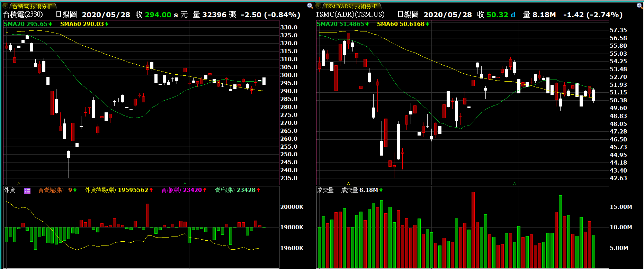The width and height of the screenshot is (644, 269).
Task: Click the change value -1.42 (-2.74%)
Action: click(593, 15)
